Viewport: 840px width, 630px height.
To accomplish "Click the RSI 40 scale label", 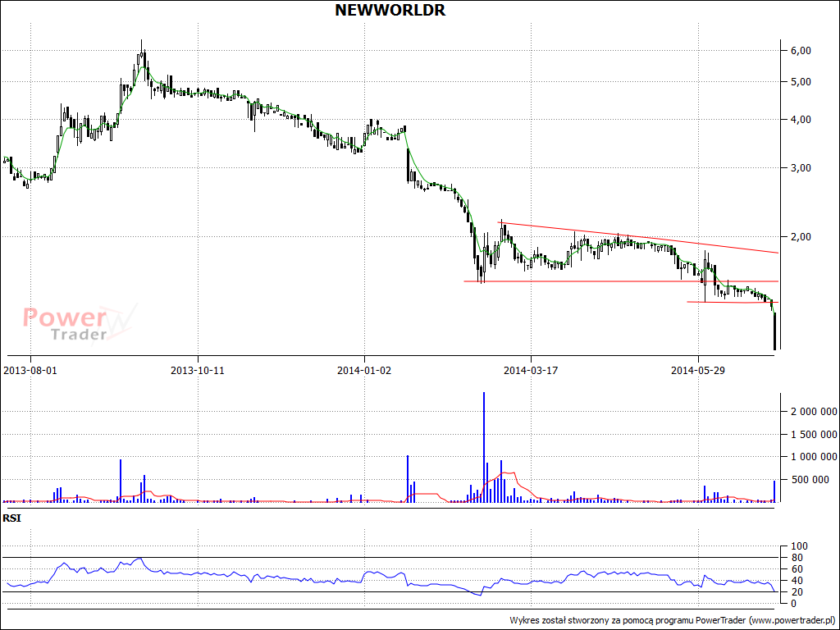I will point(799,581).
